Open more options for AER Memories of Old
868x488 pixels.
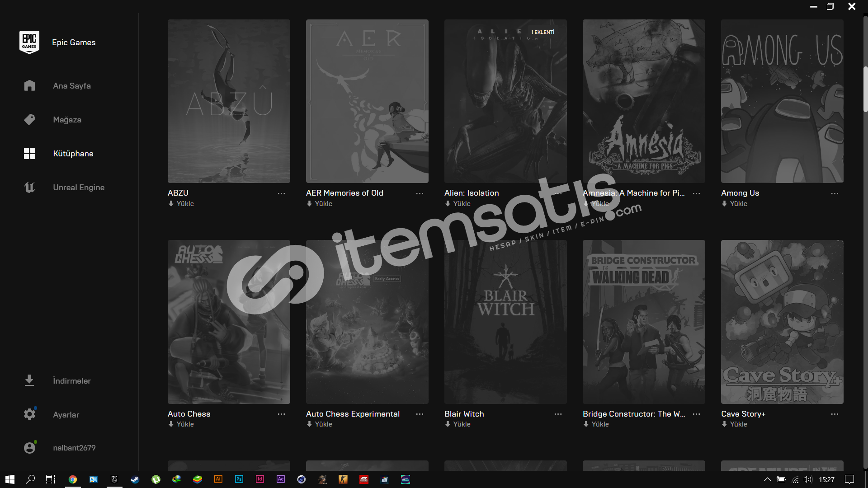[x=420, y=193]
